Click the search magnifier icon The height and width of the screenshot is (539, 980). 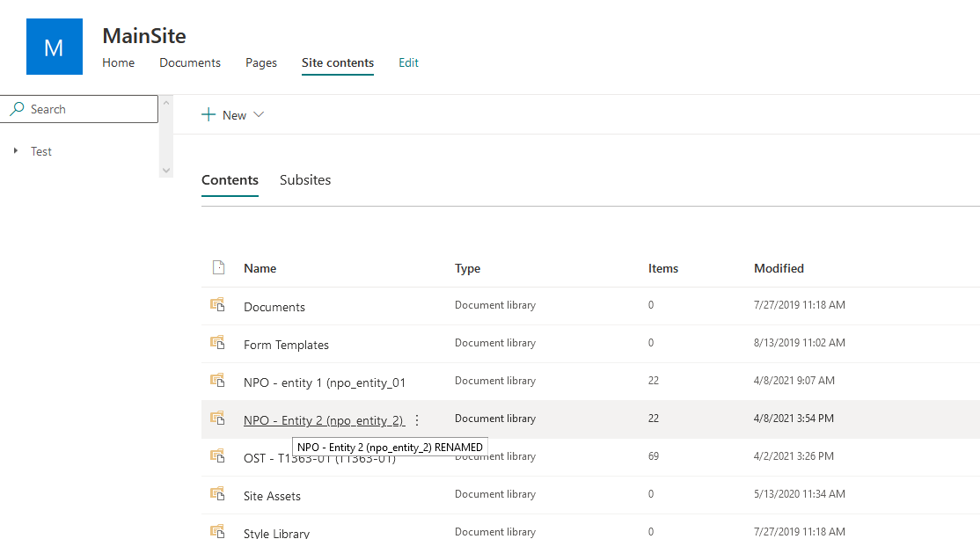(x=18, y=109)
